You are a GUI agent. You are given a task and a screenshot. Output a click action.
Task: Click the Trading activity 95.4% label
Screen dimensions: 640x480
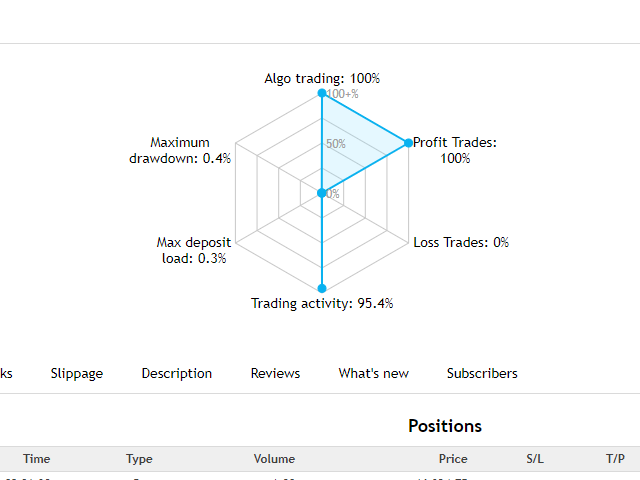[x=322, y=303]
